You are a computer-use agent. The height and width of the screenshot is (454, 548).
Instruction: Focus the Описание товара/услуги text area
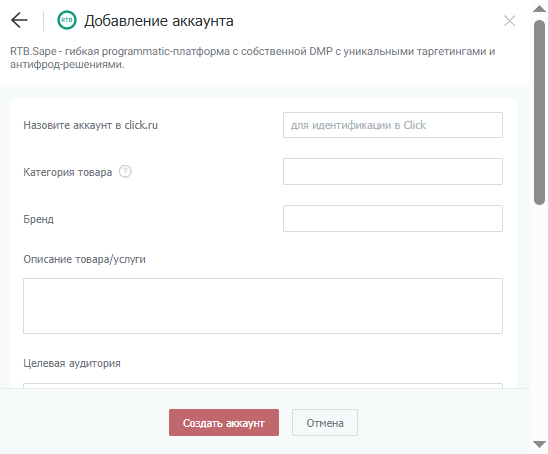coord(263,306)
